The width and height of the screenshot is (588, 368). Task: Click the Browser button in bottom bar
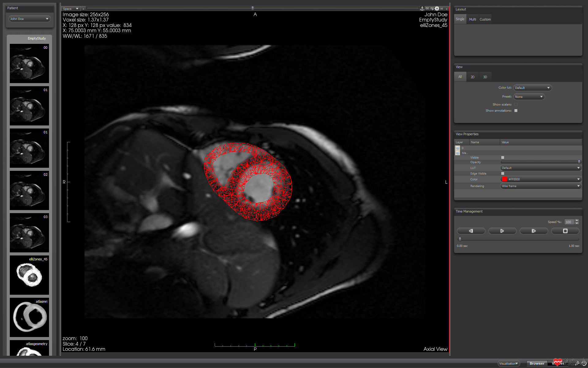click(537, 363)
